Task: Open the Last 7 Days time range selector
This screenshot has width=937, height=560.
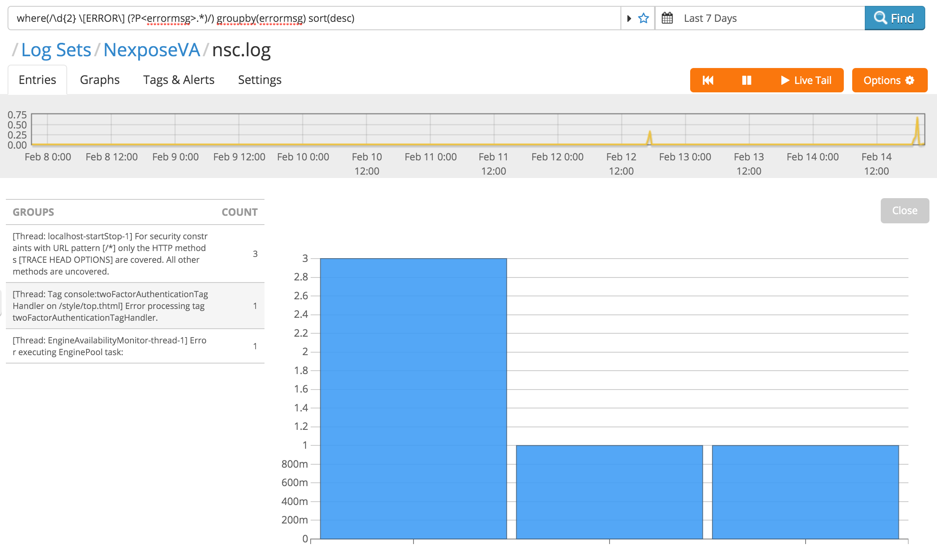Action: (x=710, y=18)
